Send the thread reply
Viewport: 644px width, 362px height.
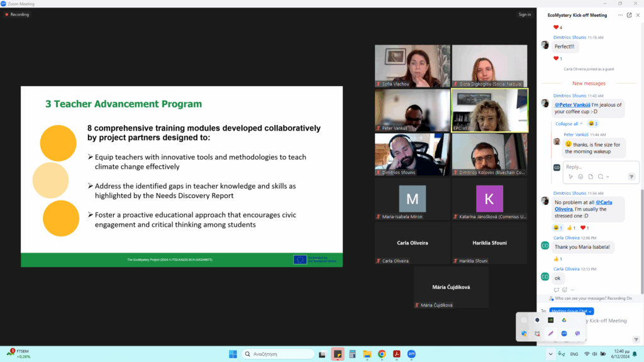coord(631,177)
